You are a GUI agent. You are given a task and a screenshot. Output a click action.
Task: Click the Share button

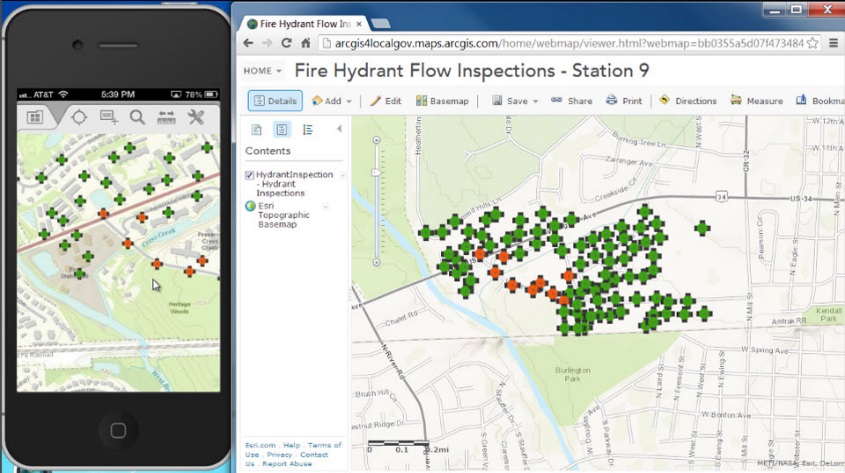[x=572, y=101]
